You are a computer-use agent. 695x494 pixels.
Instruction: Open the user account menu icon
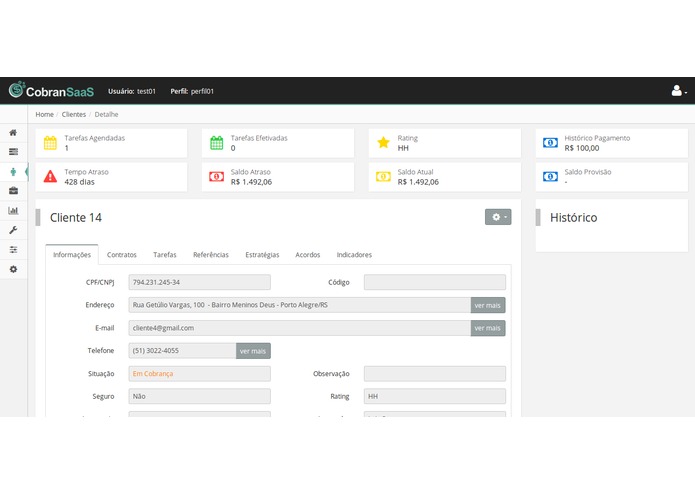(x=679, y=91)
